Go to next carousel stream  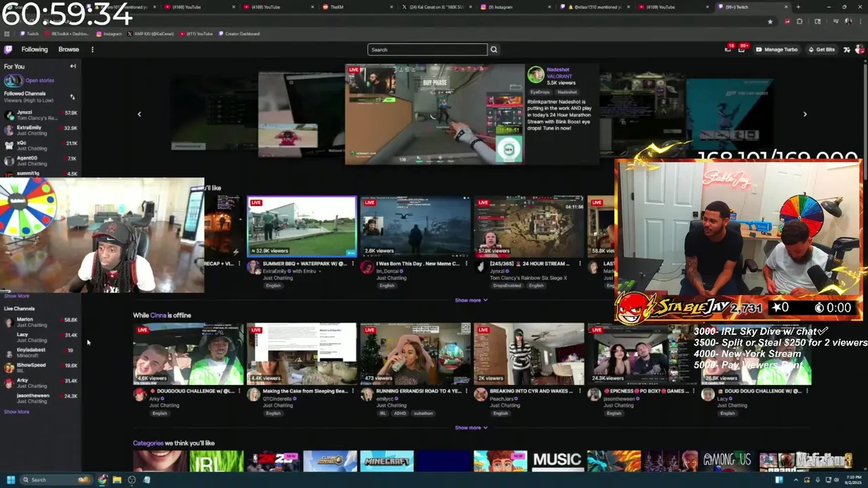(805, 114)
